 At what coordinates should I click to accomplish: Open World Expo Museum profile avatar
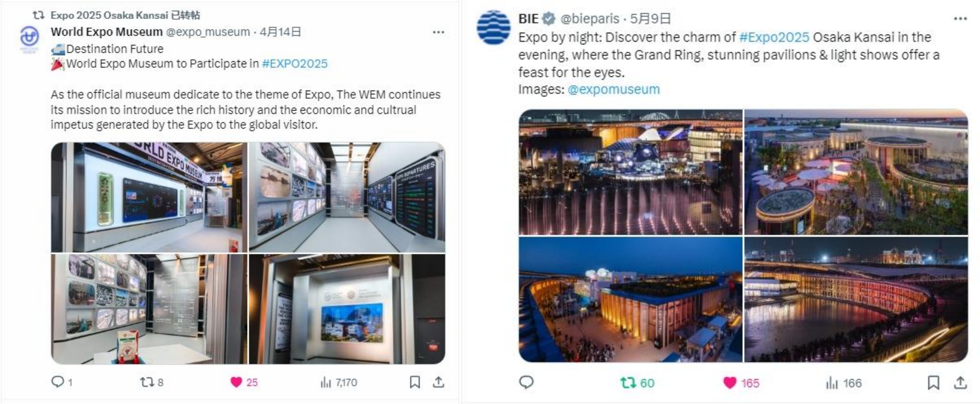[30, 38]
